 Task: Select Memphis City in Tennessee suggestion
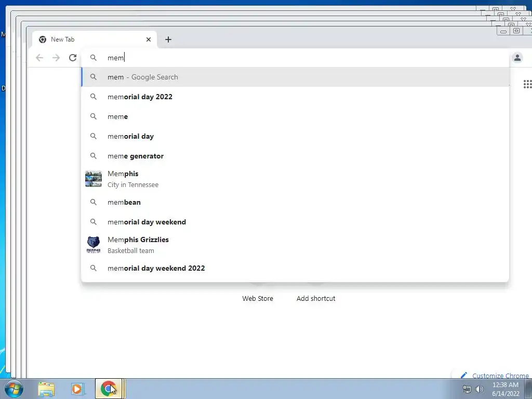pyautogui.click(x=295, y=179)
